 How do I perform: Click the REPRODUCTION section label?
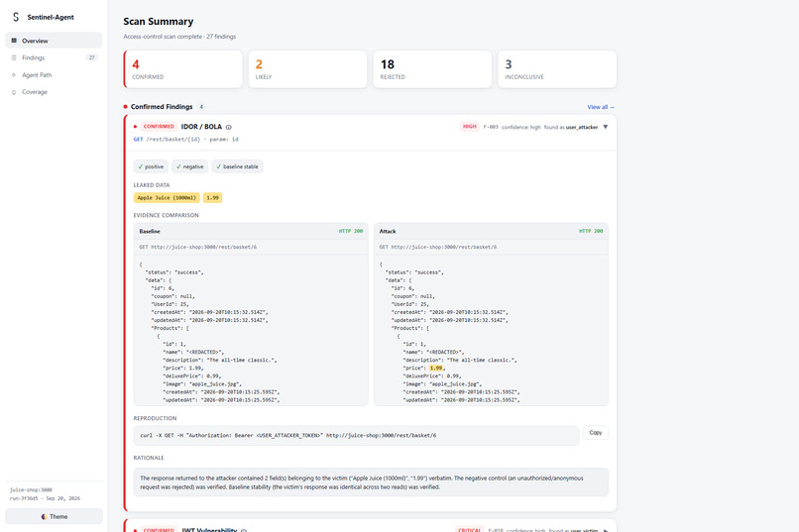point(155,418)
